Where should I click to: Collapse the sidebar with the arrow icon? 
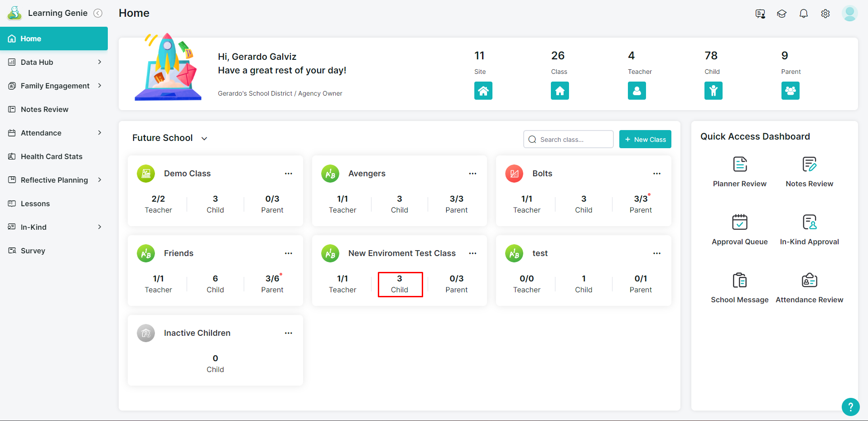point(98,13)
